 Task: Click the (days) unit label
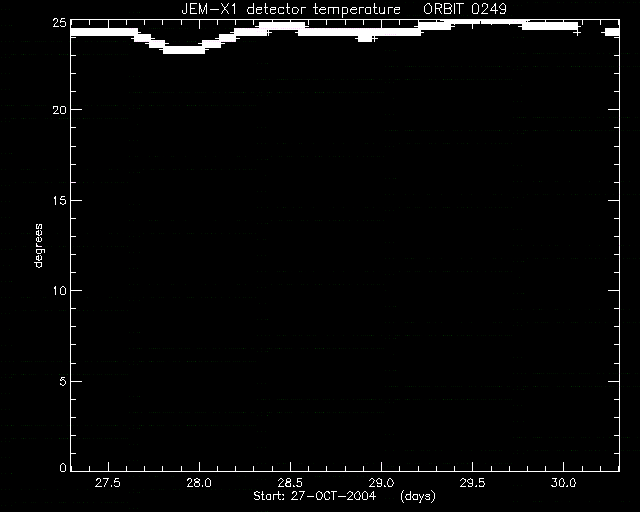418,496
